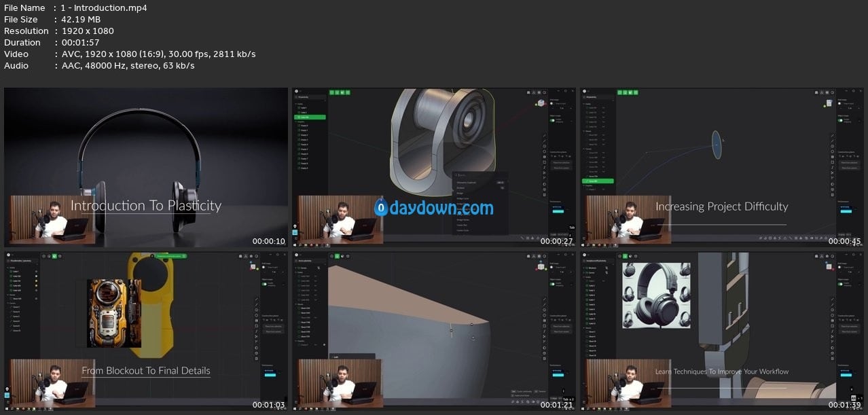
Task: Click the view cube in the 00:01:21 frame
Action: [x=541, y=268]
